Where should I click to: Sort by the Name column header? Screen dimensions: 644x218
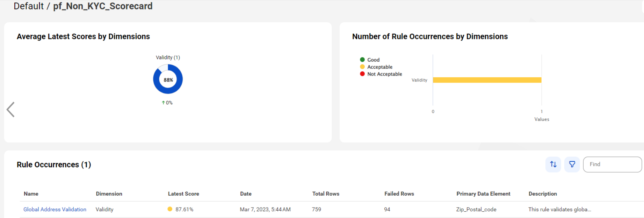point(31,194)
